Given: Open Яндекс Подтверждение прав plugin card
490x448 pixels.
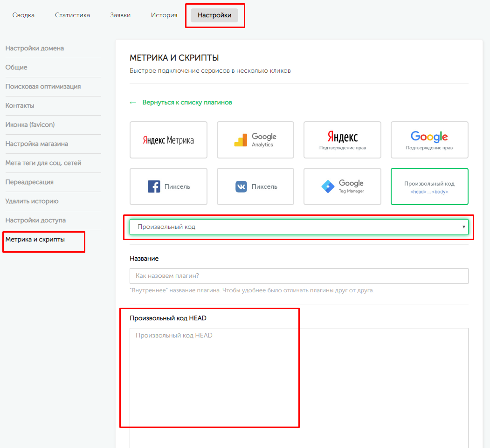Looking at the screenshot, I should pos(342,140).
